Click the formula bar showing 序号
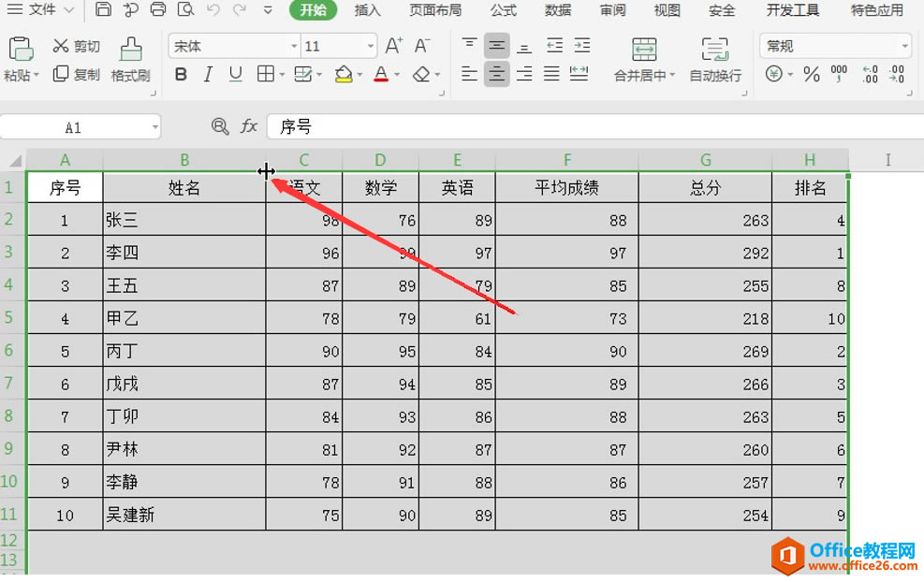This screenshot has width=924, height=582. click(595, 126)
